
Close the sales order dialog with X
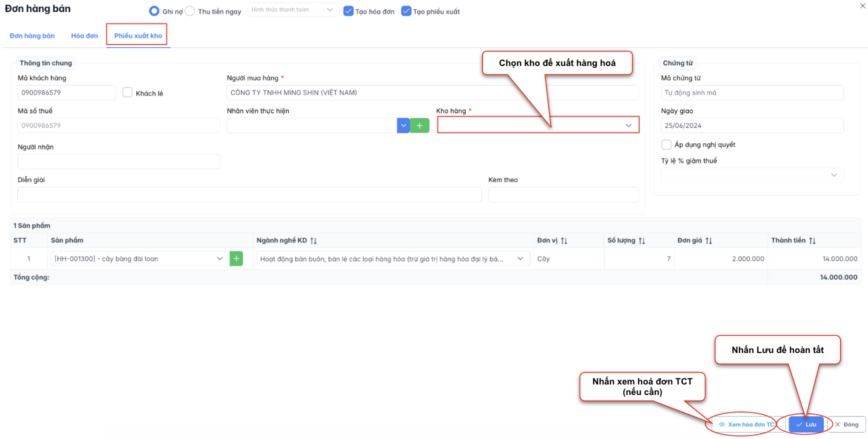[x=862, y=6]
